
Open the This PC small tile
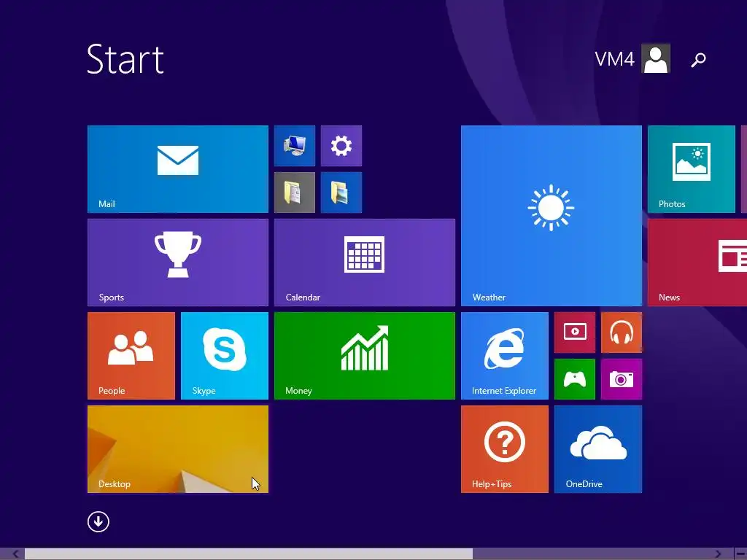click(x=295, y=146)
